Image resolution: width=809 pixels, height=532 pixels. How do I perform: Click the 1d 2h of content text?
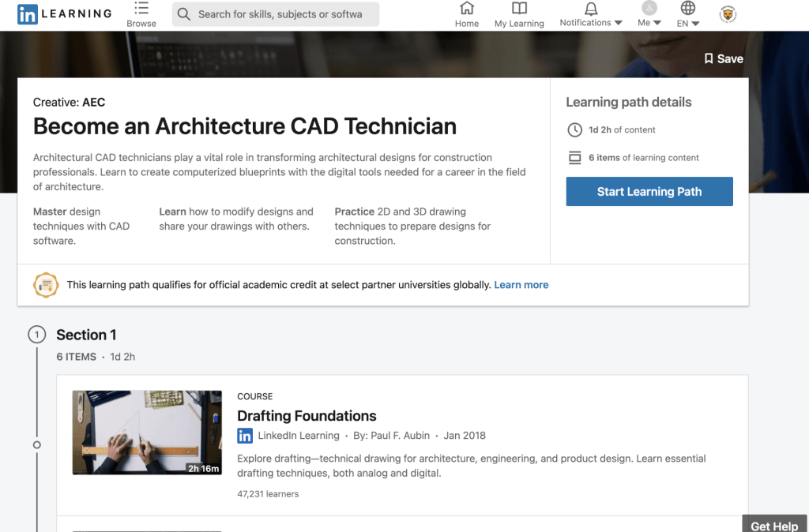click(622, 130)
